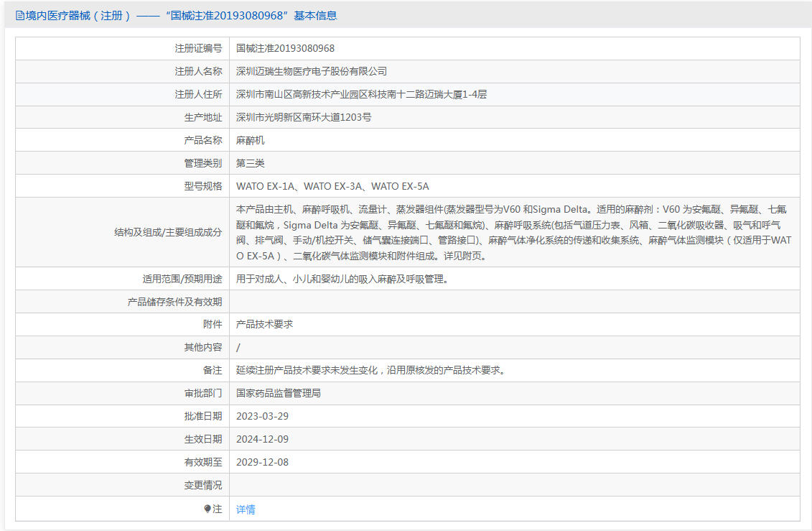Click the 审批部门 label

coord(203,393)
